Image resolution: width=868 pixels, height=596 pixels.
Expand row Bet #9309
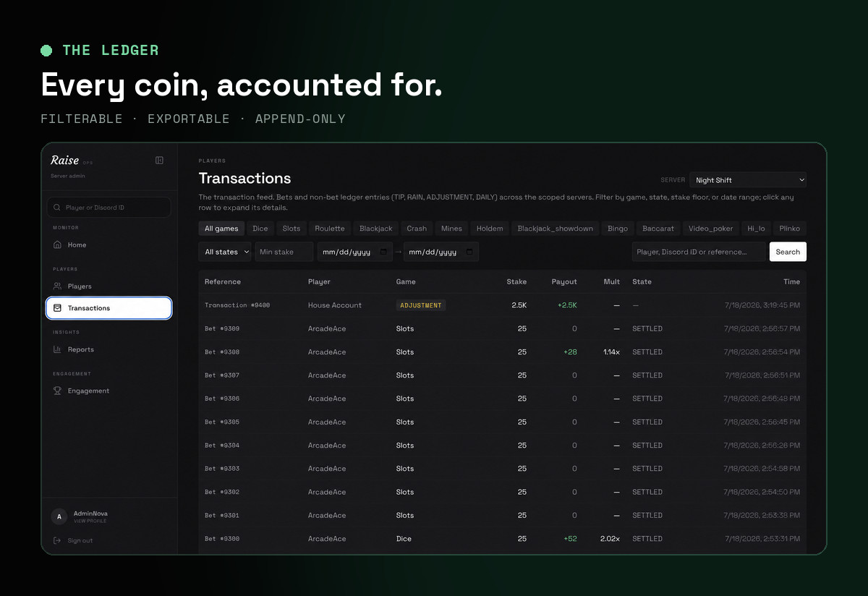502,328
